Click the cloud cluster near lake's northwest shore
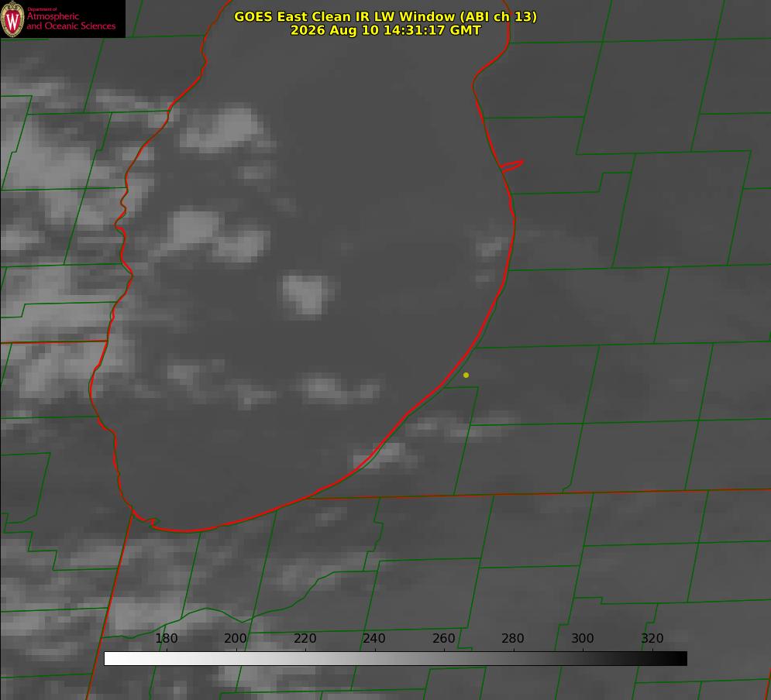This screenshot has width=771, height=700. [x=222, y=129]
